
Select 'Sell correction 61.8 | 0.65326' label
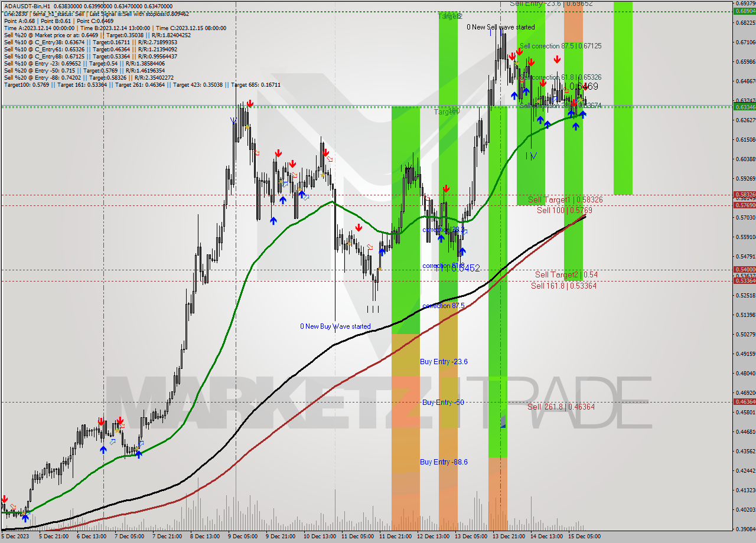561,77
